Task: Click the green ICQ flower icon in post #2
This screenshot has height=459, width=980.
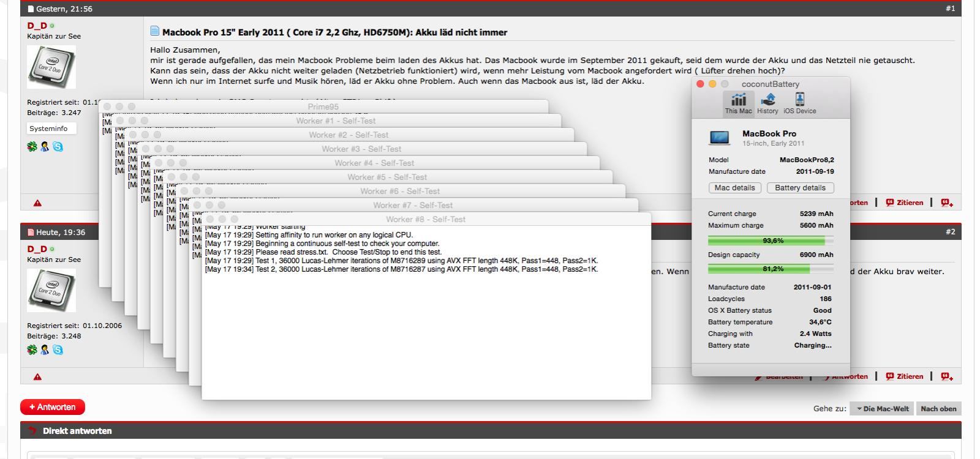Action: 32,350
